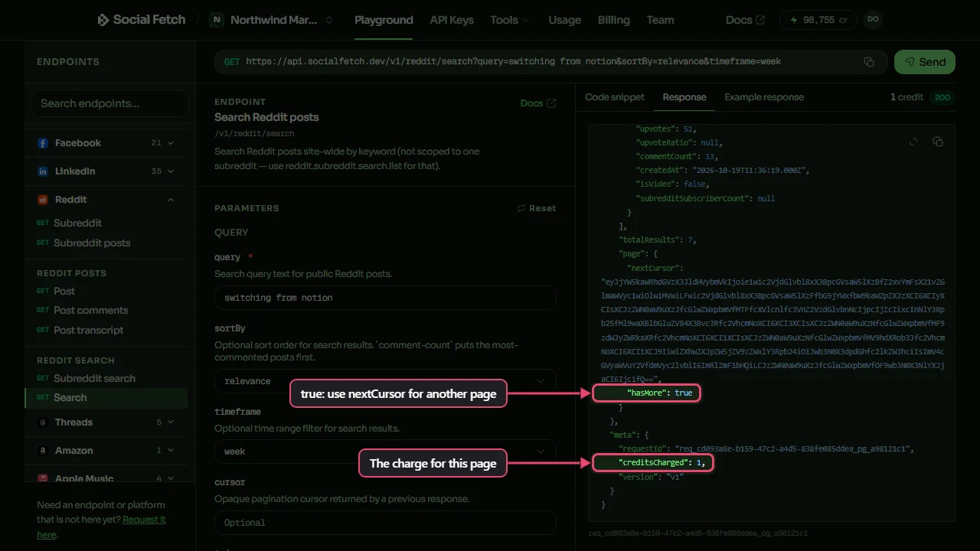Open the endpoint Docs link
980x551 pixels.
pyautogui.click(x=538, y=103)
